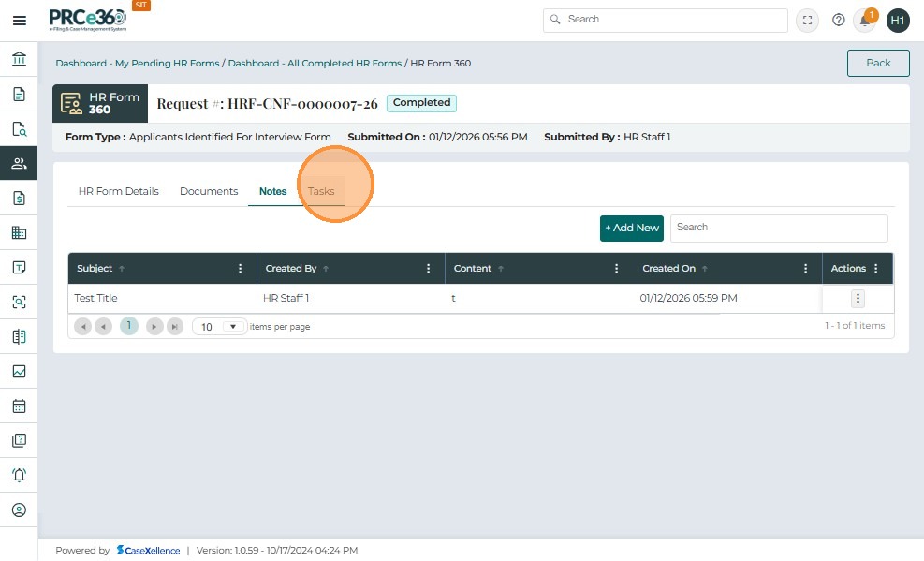This screenshot has width=924, height=561.
Task: Open the book reference sidebar icon
Action: (x=19, y=336)
